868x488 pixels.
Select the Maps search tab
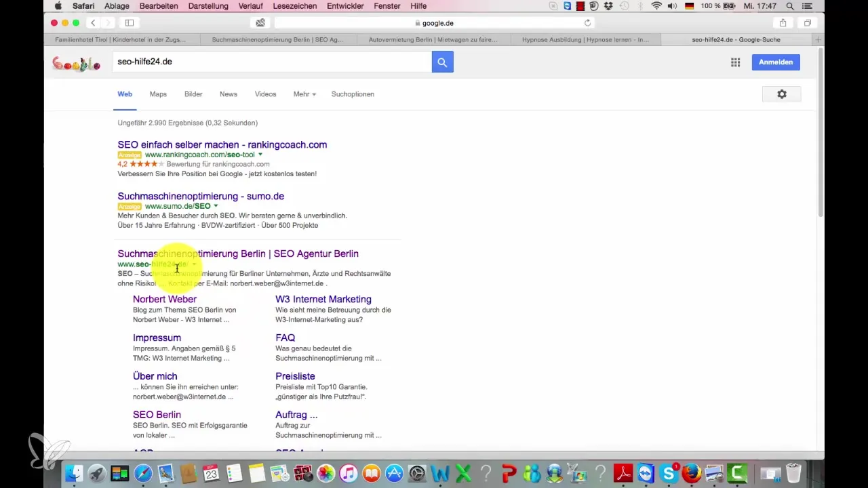point(158,94)
